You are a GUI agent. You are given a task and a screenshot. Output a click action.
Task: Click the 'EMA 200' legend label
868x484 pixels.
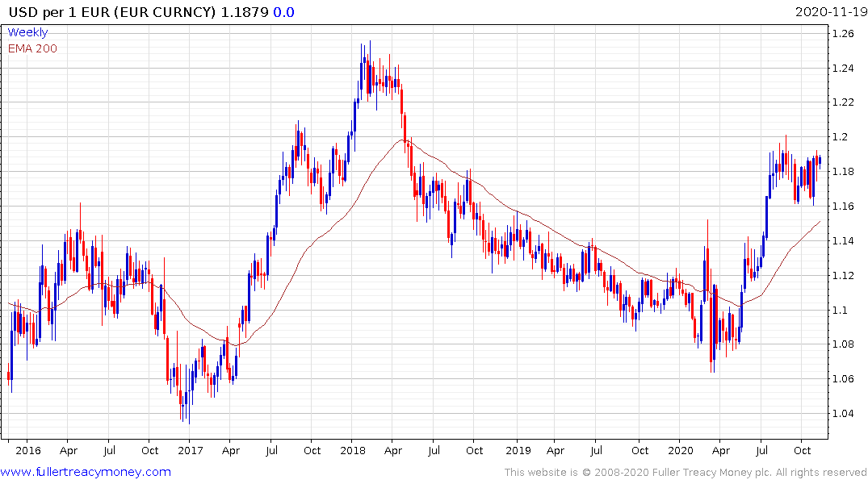coord(32,48)
